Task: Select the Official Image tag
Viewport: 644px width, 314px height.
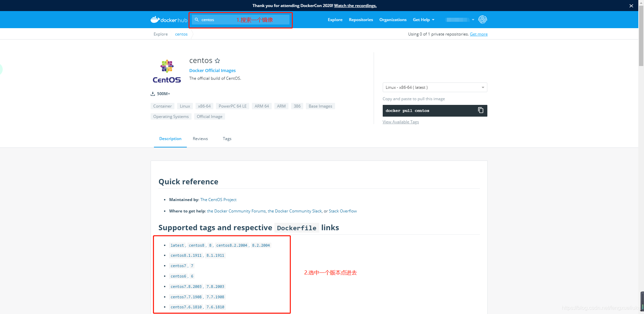Action: pos(210,117)
